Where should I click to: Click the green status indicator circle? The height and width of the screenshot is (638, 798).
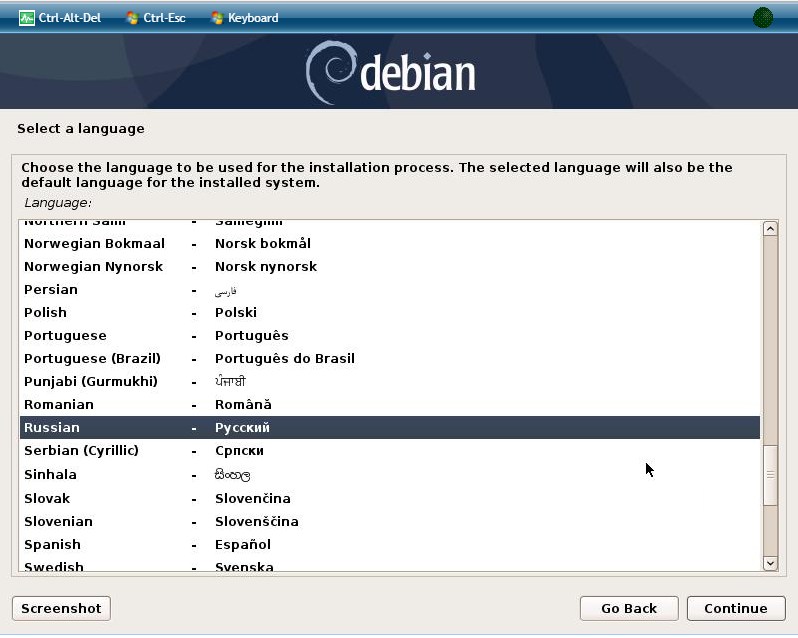[x=762, y=18]
